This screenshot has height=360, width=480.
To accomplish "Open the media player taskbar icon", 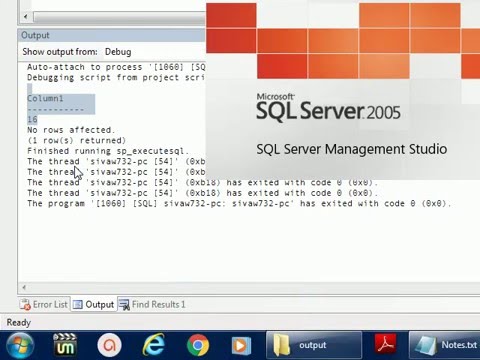I will [241, 345].
